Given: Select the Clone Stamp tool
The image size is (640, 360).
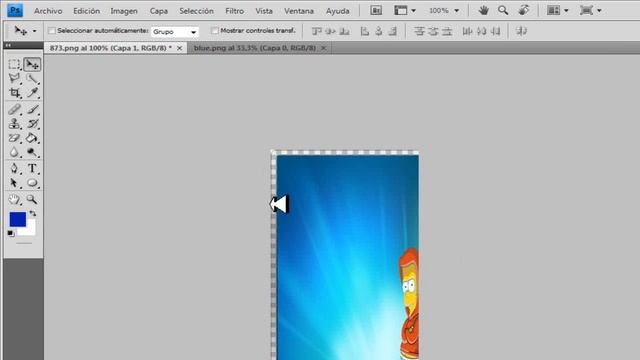Looking at the screenshot, I should point(14,124).
